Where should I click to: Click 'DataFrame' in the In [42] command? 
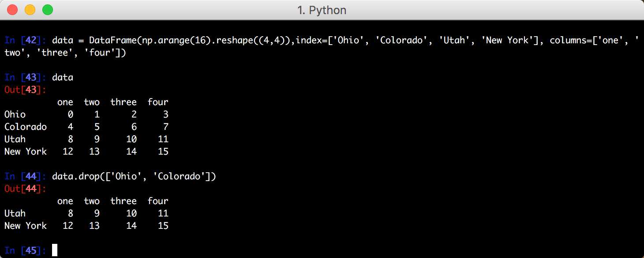(112, 40)
